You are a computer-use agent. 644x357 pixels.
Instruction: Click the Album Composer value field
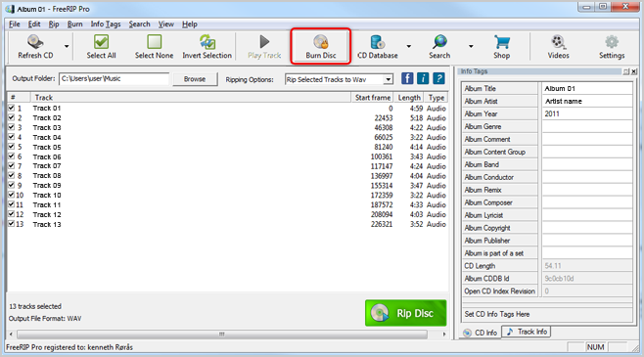587,202
